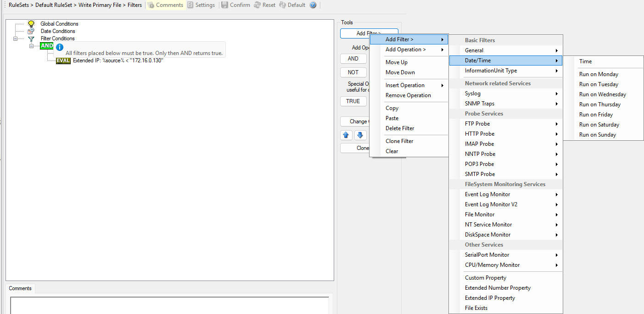Click the Comments toolbar icon
The image size is (644, 314).
pyautogui.click(x=151, y=5)
